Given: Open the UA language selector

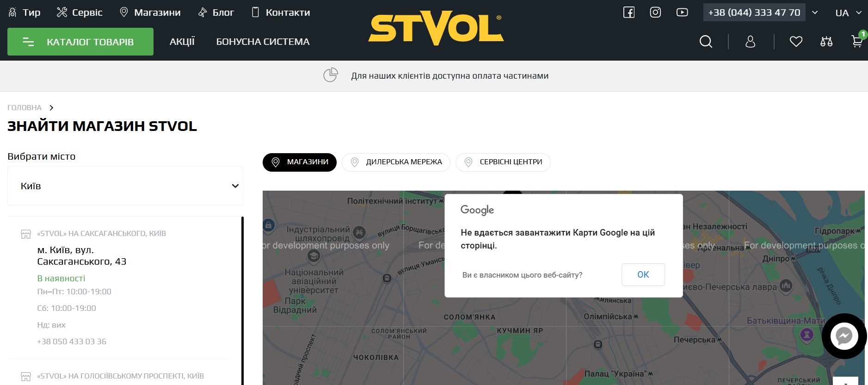Looking at the screenshot, I should tap(848, 12).
